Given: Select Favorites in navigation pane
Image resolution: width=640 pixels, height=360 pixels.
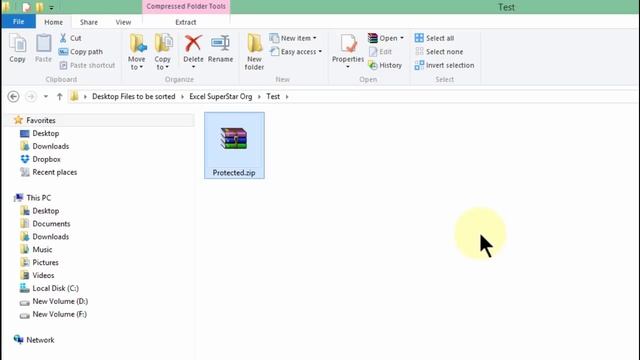Looking at the screenshot, I should point(41,120).
